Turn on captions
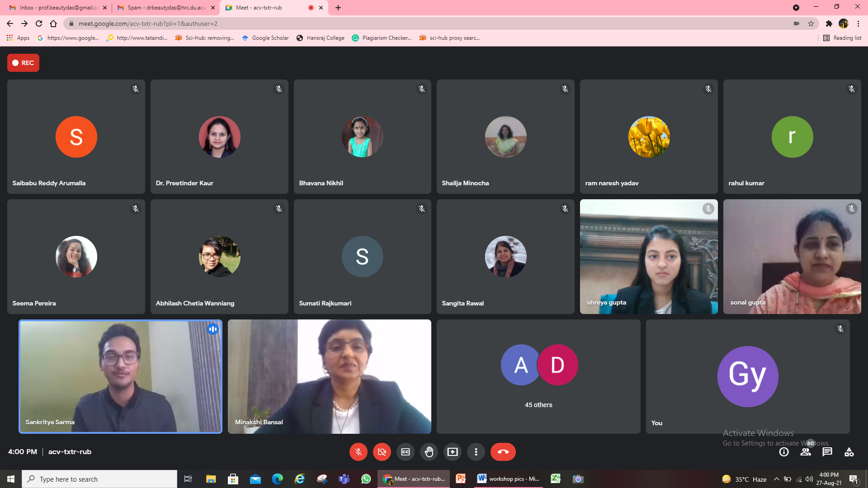 coord(406,452)
